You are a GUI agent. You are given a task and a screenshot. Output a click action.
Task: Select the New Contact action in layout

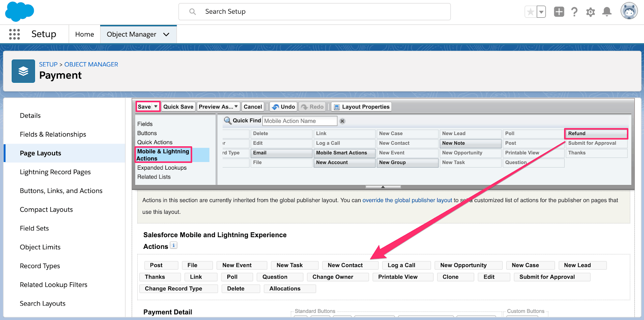point(350,265)
